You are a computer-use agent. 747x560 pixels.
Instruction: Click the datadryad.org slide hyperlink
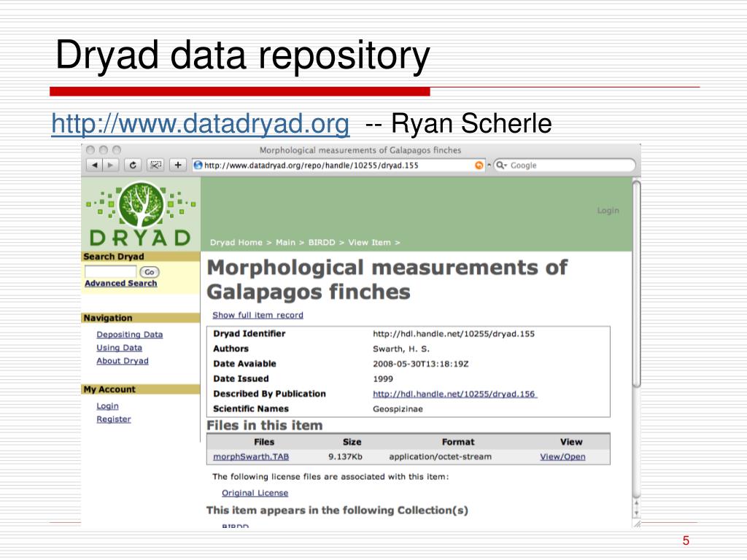[x=201, y=124]
